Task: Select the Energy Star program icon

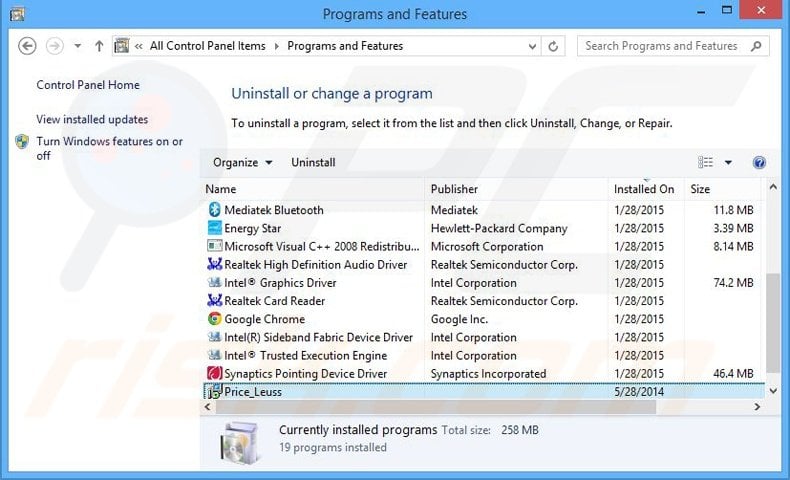Action: [215, 228]
